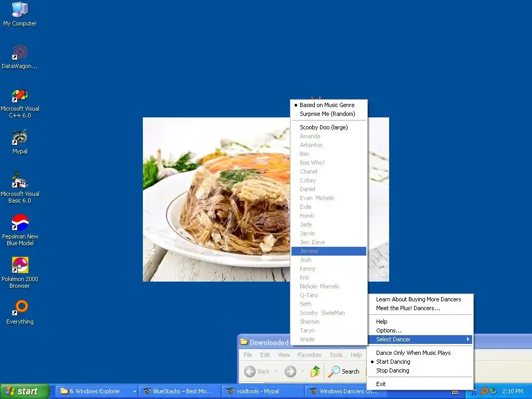Click the Taryn dancer entry
This screenshot has width=532, height=399.
point(329,330)
